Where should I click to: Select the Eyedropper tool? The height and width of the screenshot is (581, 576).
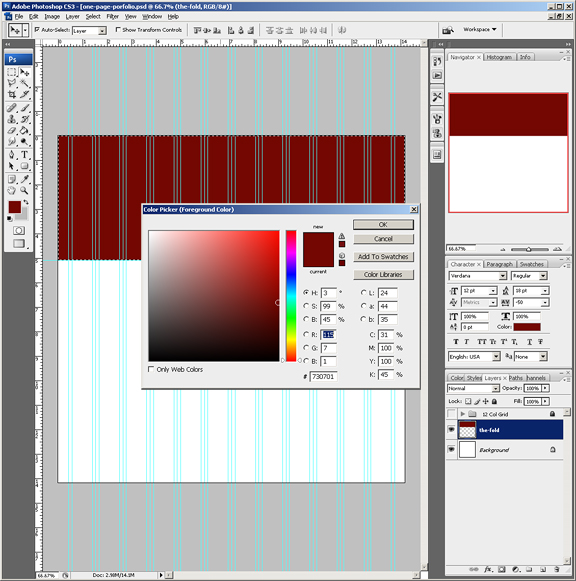point(24,179)
